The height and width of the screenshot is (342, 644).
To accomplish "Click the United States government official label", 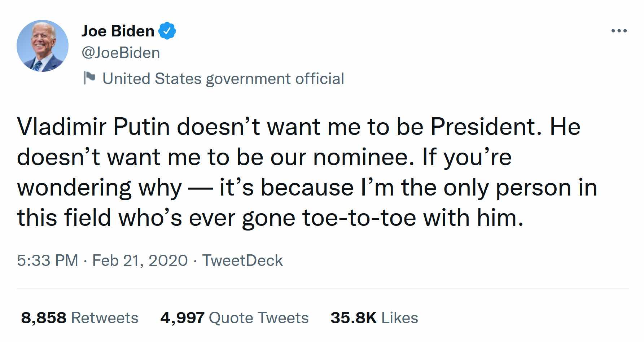I will pyautogui.click(x=223, y=79).
